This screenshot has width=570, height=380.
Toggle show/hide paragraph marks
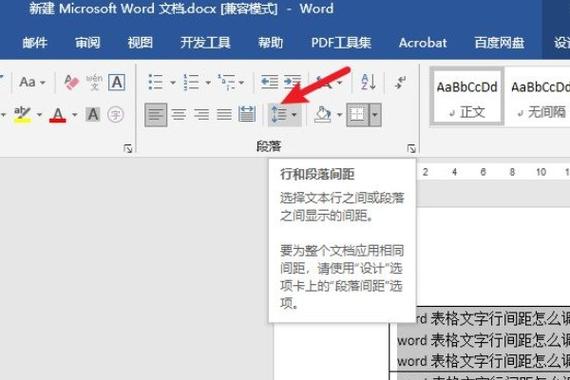click(x=401, y=82)
